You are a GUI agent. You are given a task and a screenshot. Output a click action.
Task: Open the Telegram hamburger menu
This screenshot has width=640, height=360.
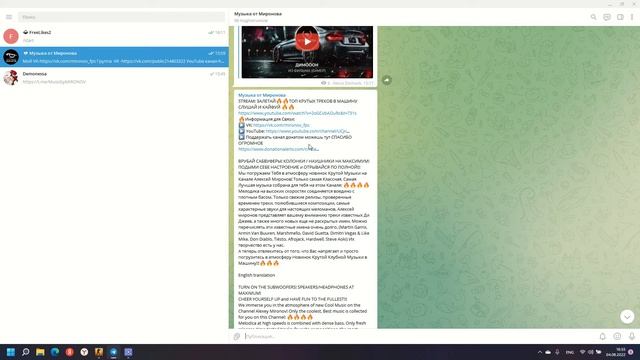(9, 17)
